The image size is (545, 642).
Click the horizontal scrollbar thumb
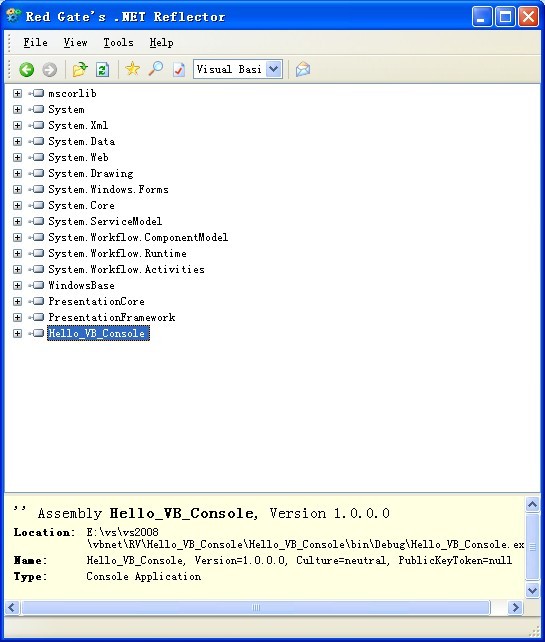click(256, 607)
